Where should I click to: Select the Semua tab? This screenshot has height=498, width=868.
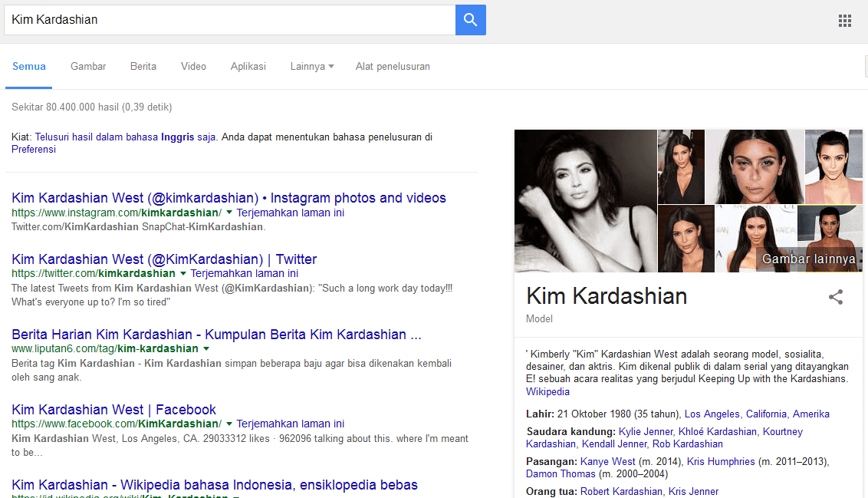click(x=29, y=67)
